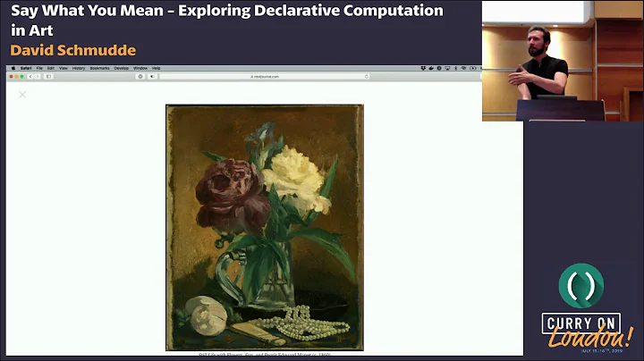Open the History menu
Image resolution: width=644 pixels, height=361 pixels.
[x=79, y=68]
